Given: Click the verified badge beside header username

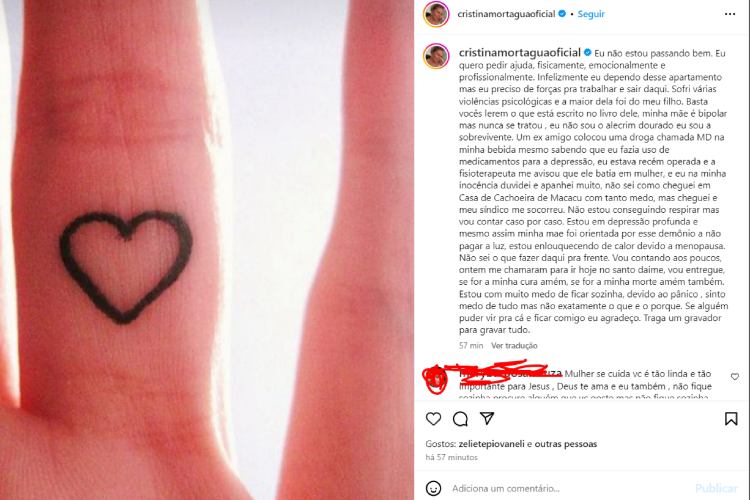Looking at the screenshot, I should click(562, 14).
